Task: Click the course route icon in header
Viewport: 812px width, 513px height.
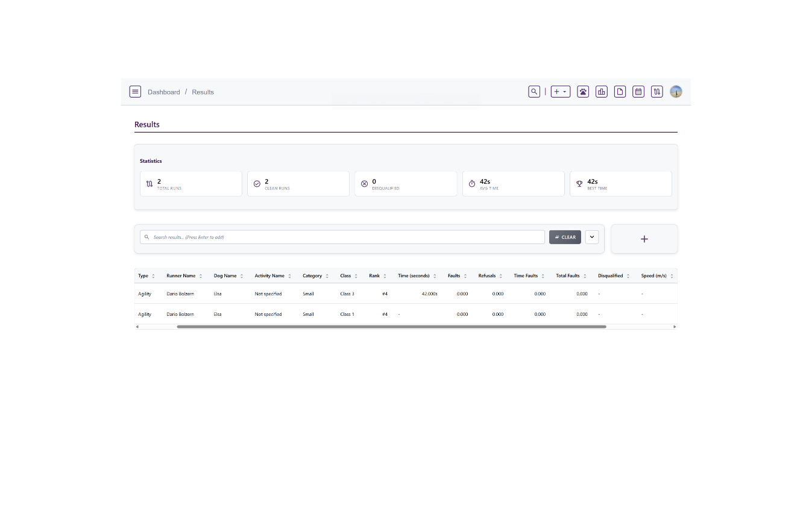Action: tap(657, 92)
